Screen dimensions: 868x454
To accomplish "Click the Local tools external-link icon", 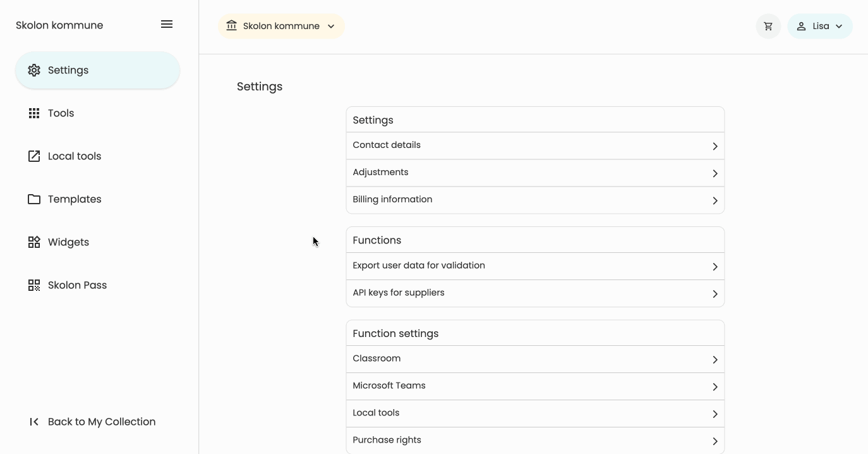I will pyautogui.click(x=34, y=156).
